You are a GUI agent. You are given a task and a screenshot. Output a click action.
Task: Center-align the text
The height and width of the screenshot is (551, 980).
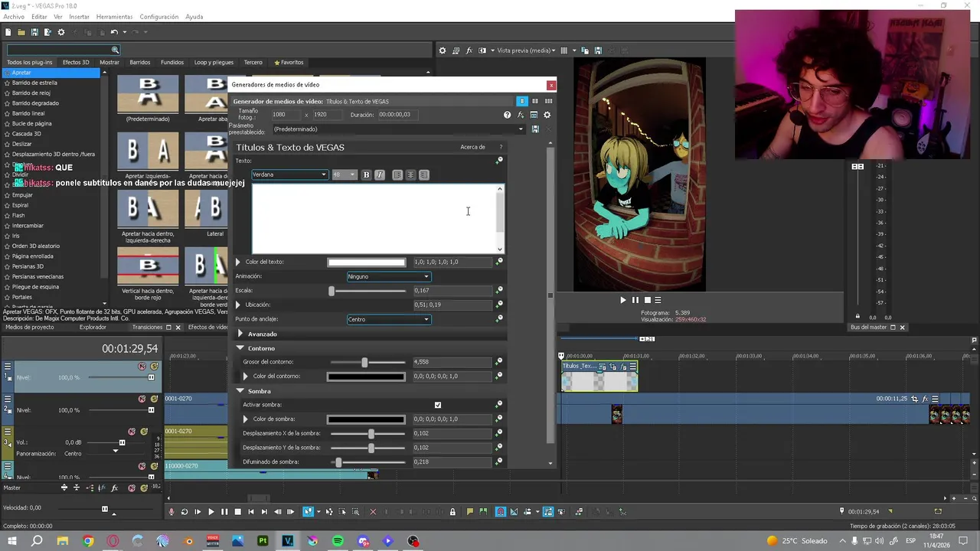tap(410, 174)
